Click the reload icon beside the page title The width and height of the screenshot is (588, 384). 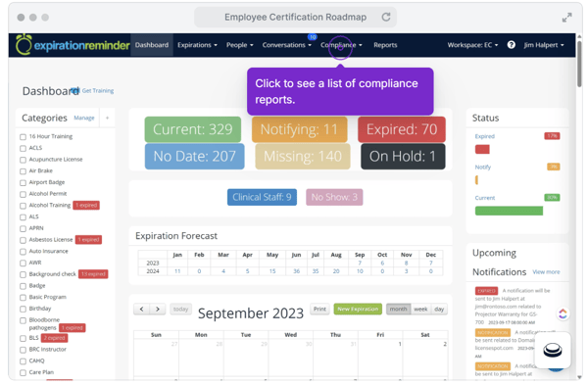point(386,17)
